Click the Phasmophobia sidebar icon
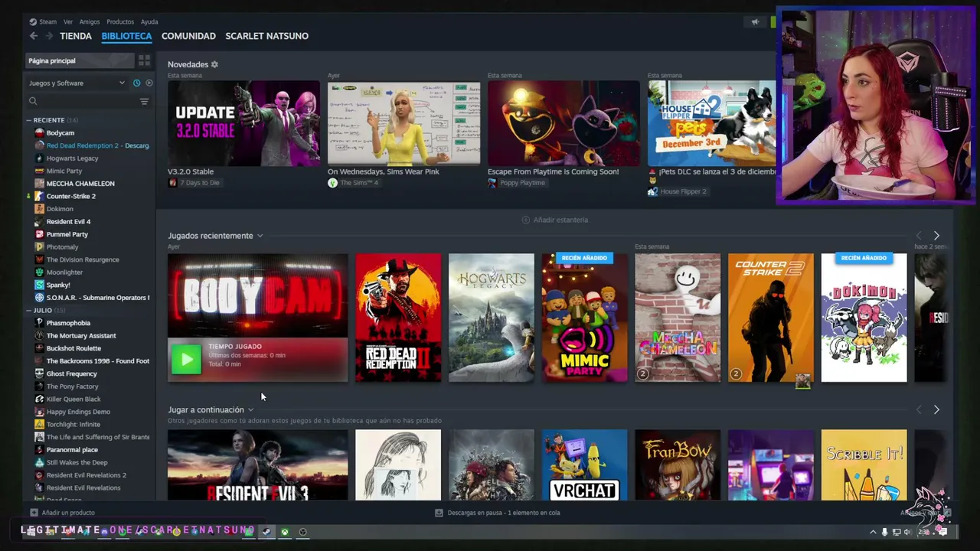Viewport: 980px width, 551px height. point(40,323)
